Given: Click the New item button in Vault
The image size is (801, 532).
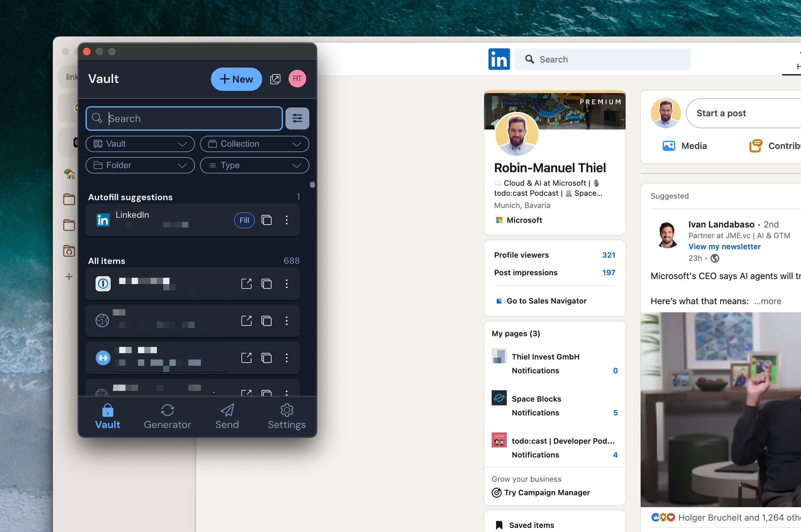Looking at the screenshot, I should coord(236,79).
